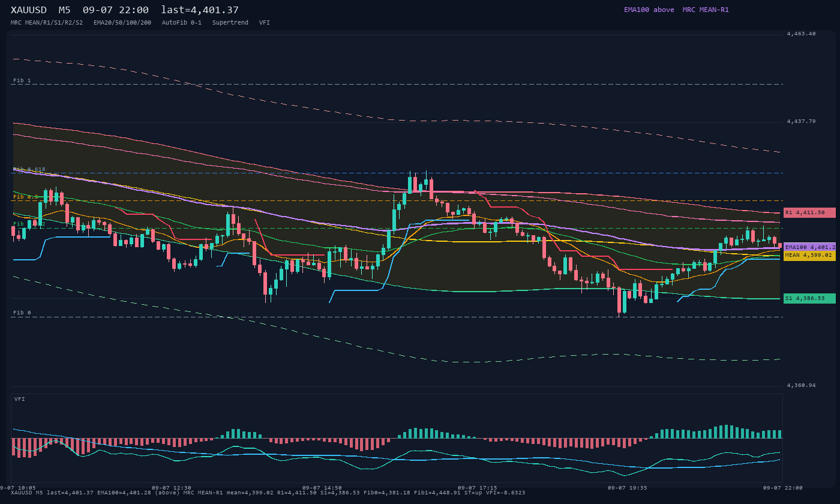Image resolution: width=840 pixels, height=504 pixels.
Task: Click the 09-07 14:50 time axis label
Action: pyautogui.click(x=322, y=488)
